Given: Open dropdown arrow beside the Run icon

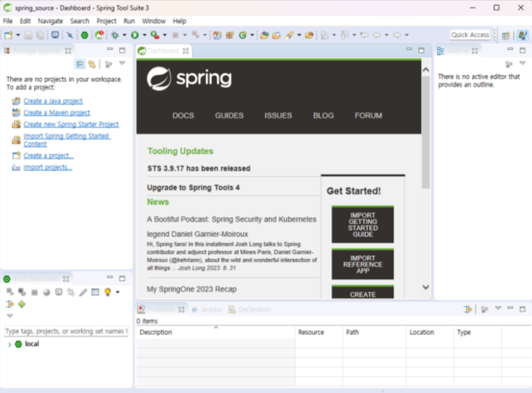Looking at the screenshot, I should 144,35.
